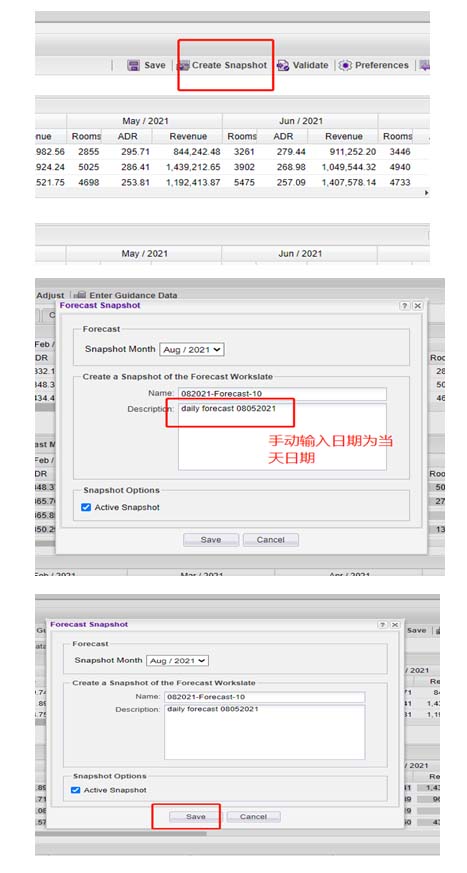467x873 pixels.
Task: Click Enter Guidance Data toolbar icon
Action: [80, 295]
